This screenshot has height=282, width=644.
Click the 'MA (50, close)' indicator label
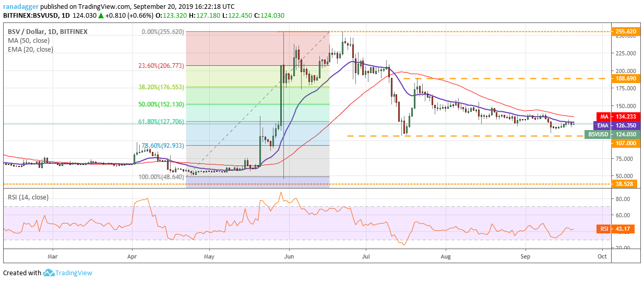(x=28, y=41)
